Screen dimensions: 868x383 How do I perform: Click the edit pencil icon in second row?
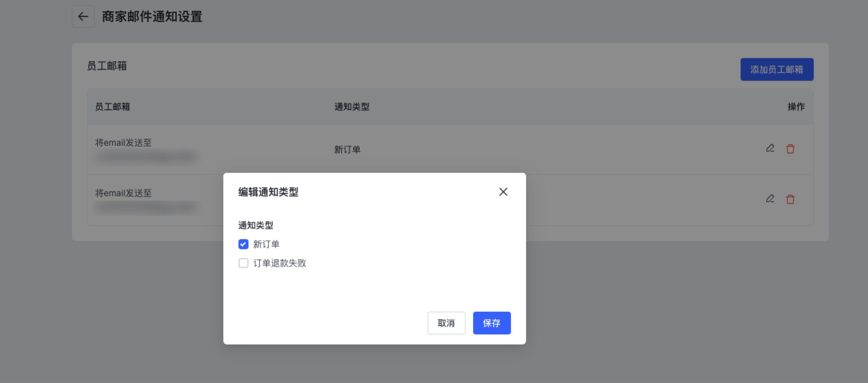tap(770, 199)
